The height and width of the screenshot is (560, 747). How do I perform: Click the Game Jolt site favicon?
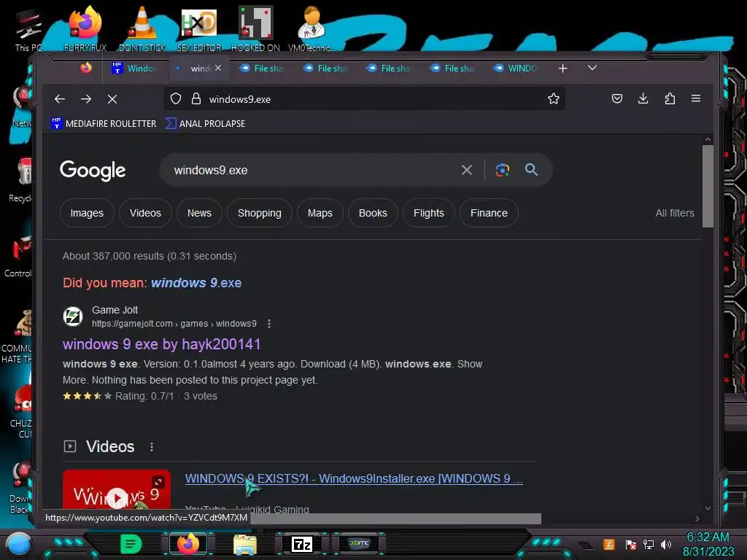[73, 316]
